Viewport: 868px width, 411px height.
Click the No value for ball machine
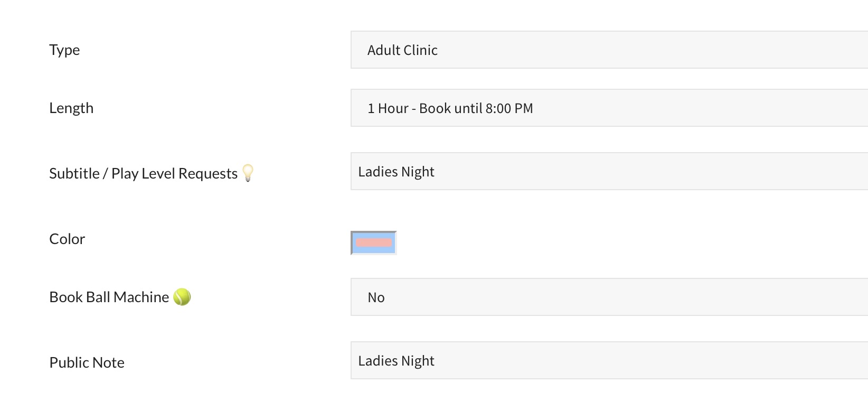[x=376, y=297]
